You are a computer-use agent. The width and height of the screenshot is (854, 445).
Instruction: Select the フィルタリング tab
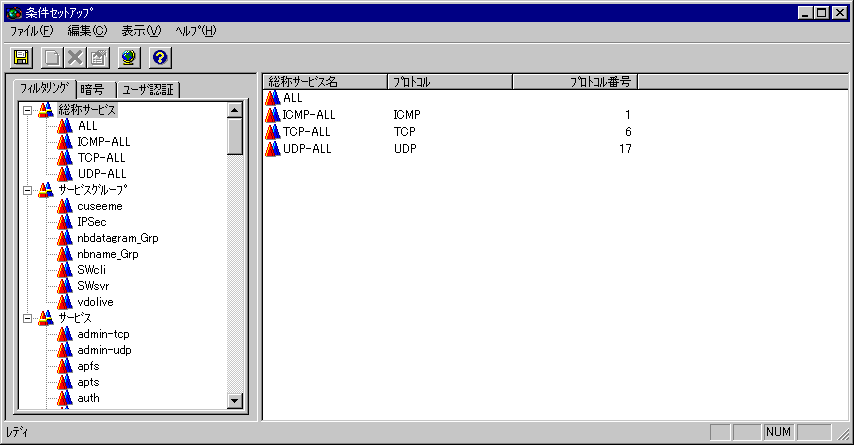(x=45, y=88)
